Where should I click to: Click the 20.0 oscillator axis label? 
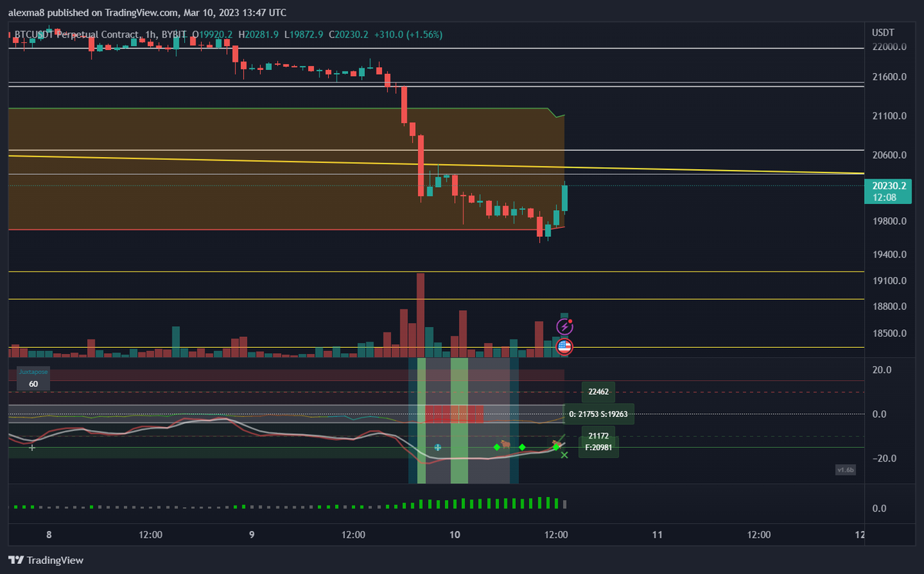[882, 370]
